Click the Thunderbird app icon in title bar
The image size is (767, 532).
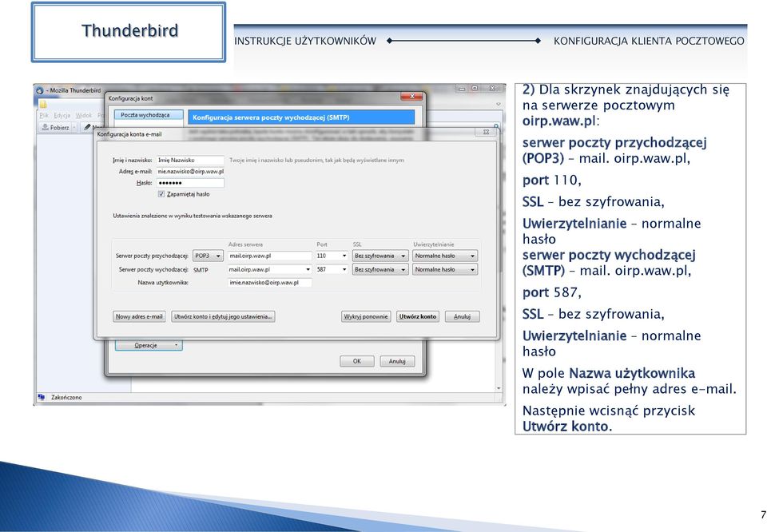click(40, 90)
